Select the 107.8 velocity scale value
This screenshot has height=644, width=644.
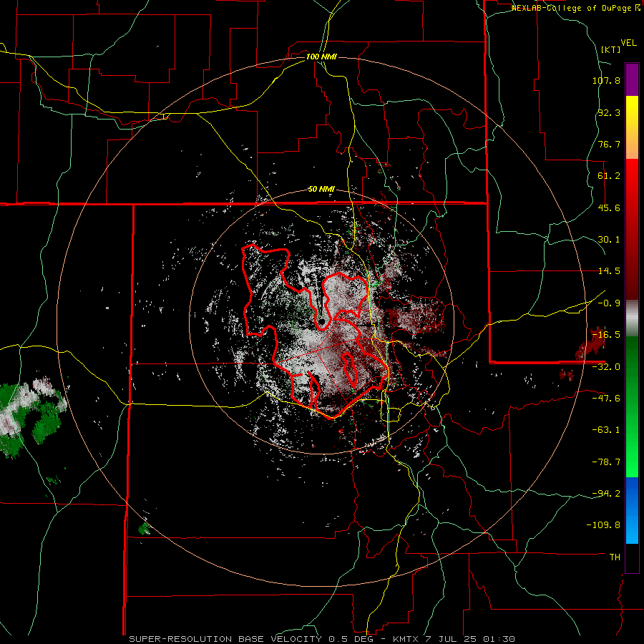click(x=606, y=80)
